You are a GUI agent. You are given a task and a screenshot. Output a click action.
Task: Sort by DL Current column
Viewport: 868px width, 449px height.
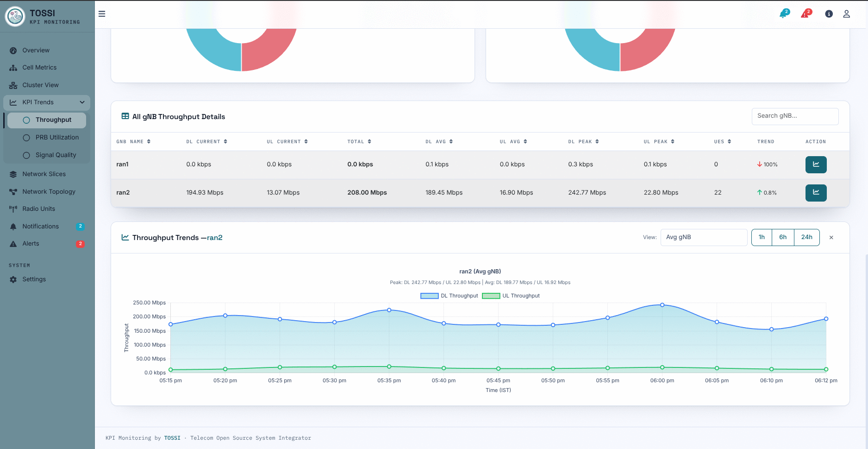click(x=206, y=142)
